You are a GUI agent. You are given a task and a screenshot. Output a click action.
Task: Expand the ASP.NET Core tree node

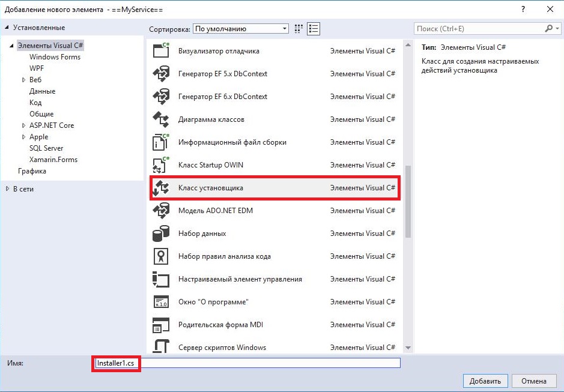24,125
